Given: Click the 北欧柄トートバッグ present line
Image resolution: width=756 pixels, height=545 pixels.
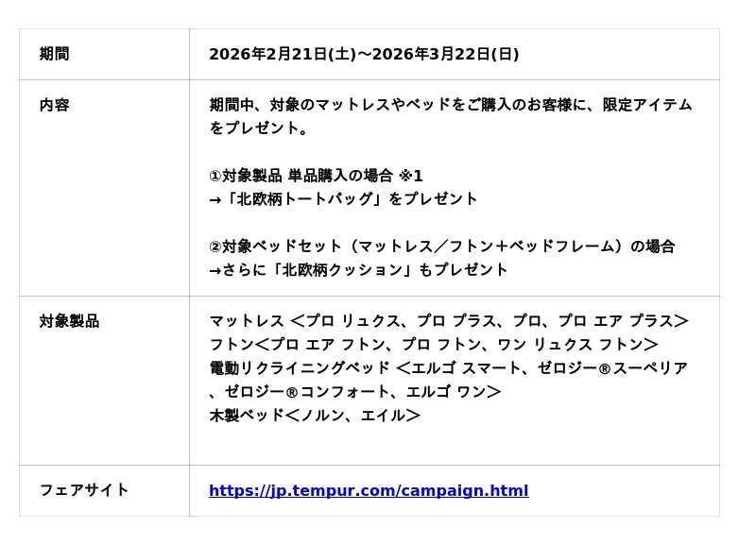Looking at the screenshot, I should [x=343, y=200].
